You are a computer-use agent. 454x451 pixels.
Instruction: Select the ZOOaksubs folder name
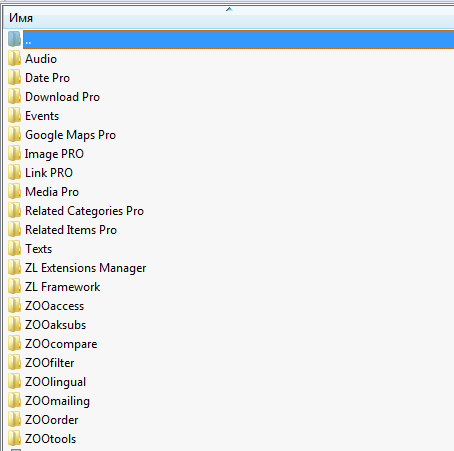coord(56,325)
